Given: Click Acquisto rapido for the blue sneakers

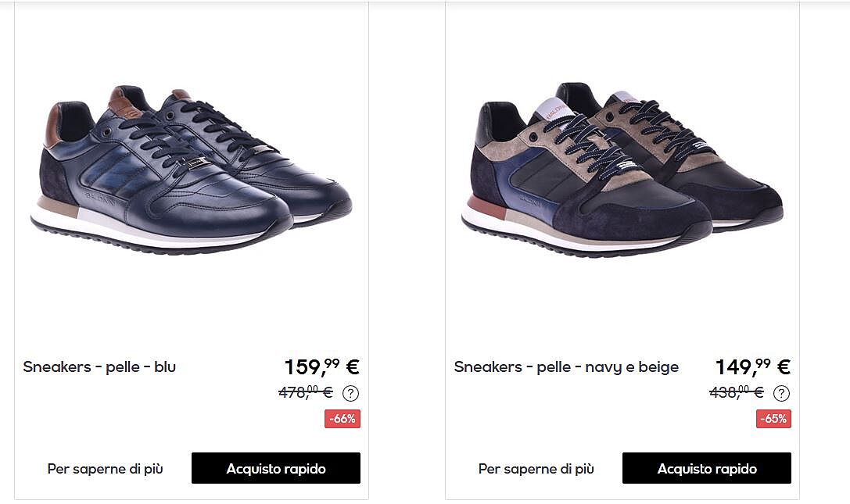Looking at the screenshot, I should [x=276, y=468].
